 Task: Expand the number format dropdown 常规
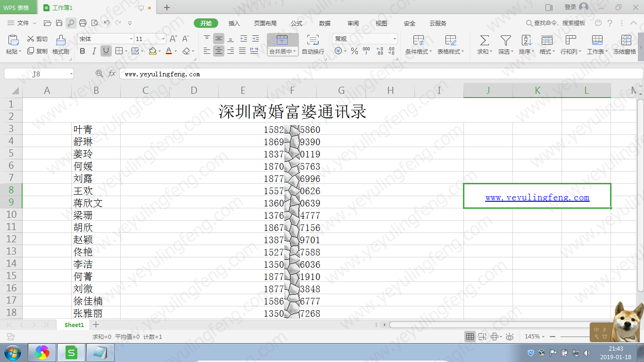395,39
